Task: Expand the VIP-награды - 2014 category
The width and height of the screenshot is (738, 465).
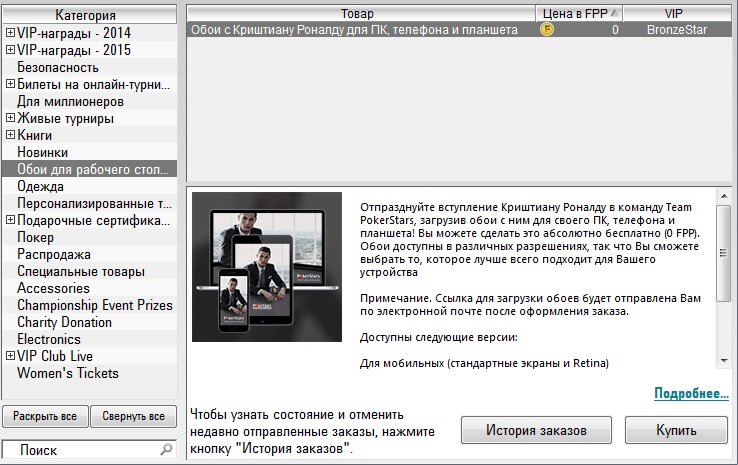Action: 10,32
